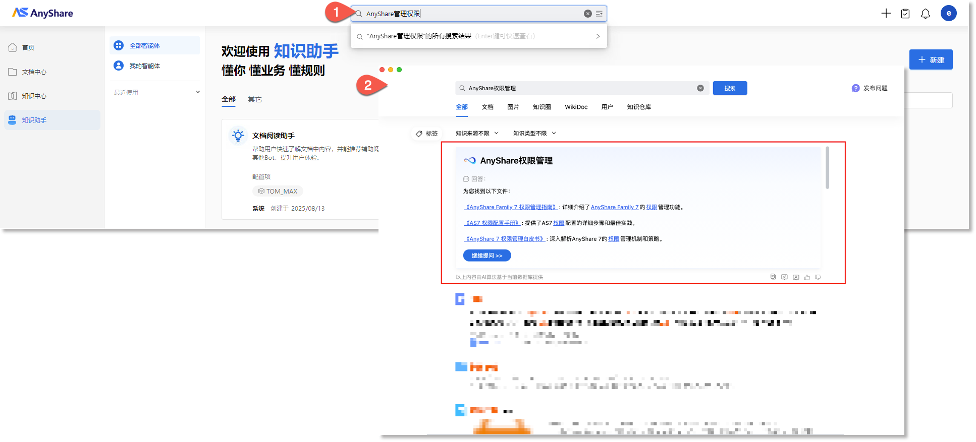
Task: Click the thumbs-up icon under the answer
Action: click(807, 277)
